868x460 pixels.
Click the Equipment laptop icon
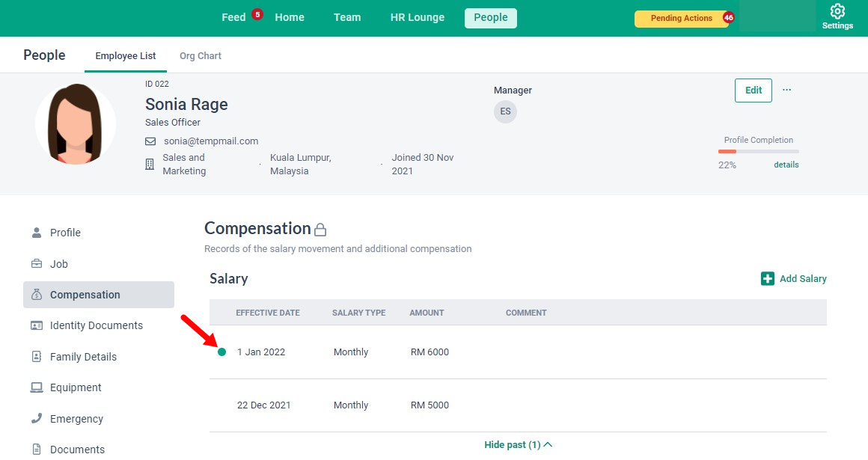(x=37, y=387)
